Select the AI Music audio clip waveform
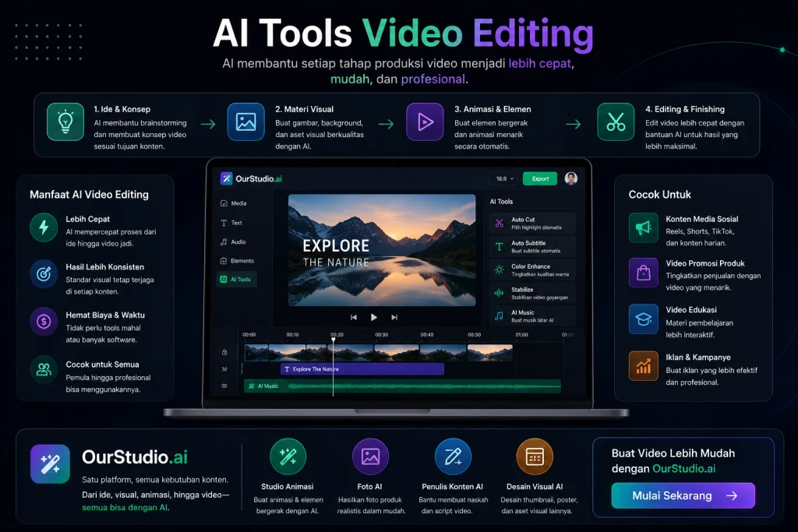Image resolution: width=798 pixels, height=532 pixels. [x=403, y=386]
